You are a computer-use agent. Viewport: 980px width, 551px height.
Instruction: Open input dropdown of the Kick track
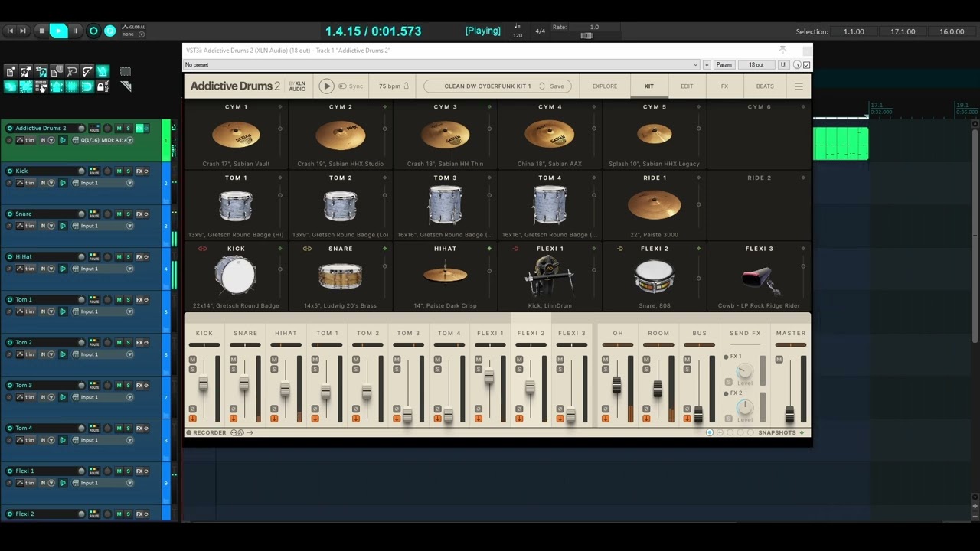129,183
